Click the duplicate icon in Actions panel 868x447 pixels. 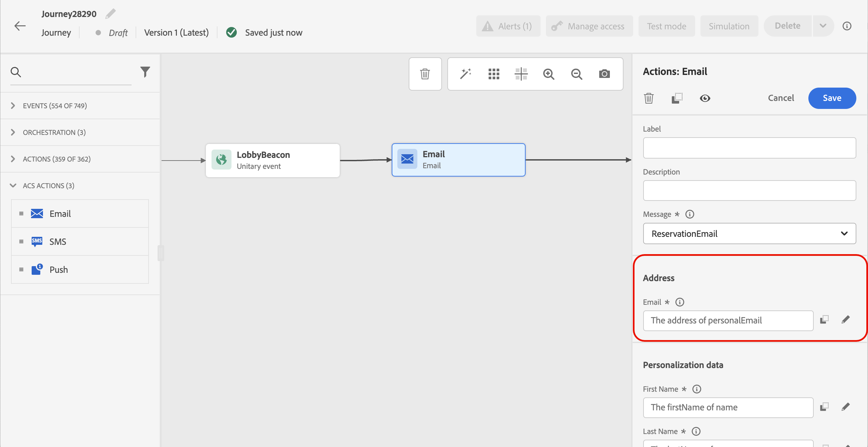tap(677, 98)
